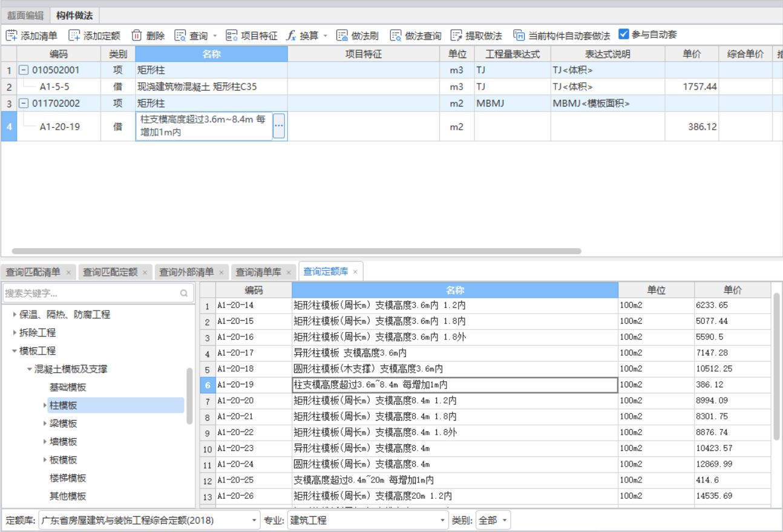783x532 pixels.
Task: Open the 类别 全部 dropdown
Action: [493, 520]
